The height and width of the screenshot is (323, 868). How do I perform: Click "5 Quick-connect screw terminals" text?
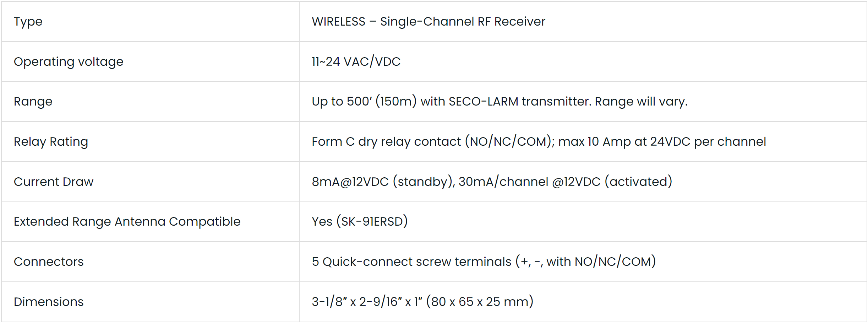click(411, 262)
